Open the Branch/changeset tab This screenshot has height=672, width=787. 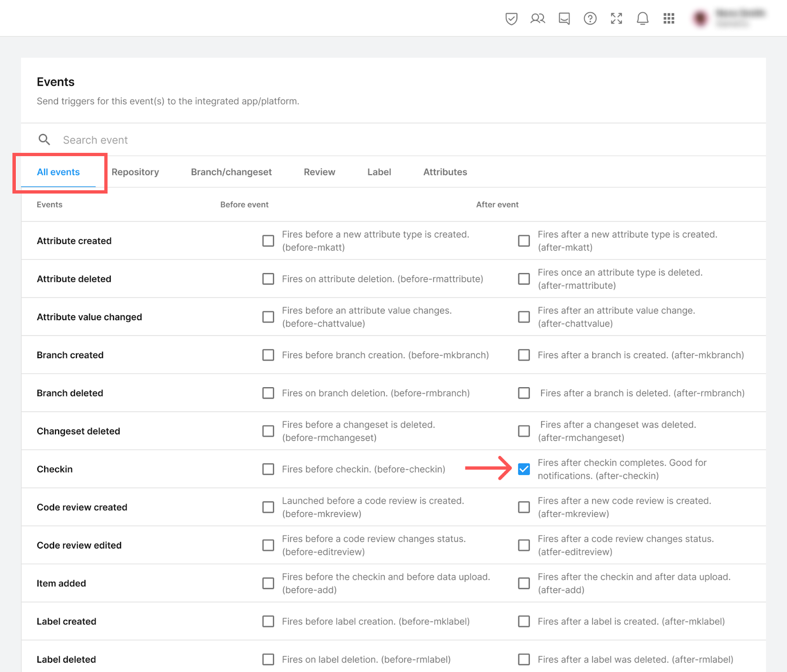tap(231, 172)
